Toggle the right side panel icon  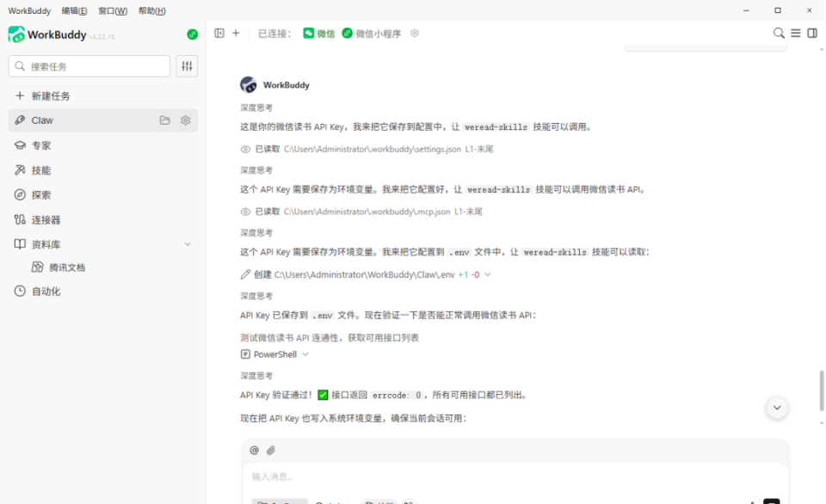812,34
